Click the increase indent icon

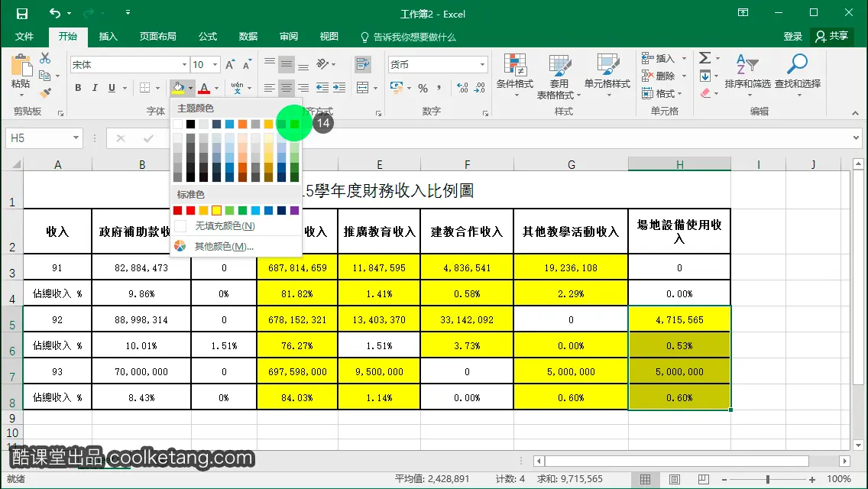tap(339, 88)
